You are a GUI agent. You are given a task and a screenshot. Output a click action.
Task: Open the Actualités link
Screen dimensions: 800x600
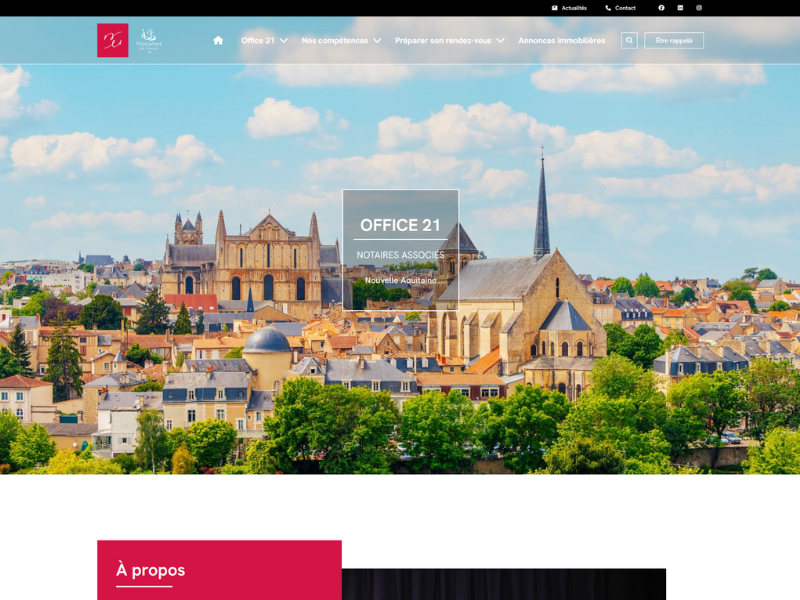(574, 8)
